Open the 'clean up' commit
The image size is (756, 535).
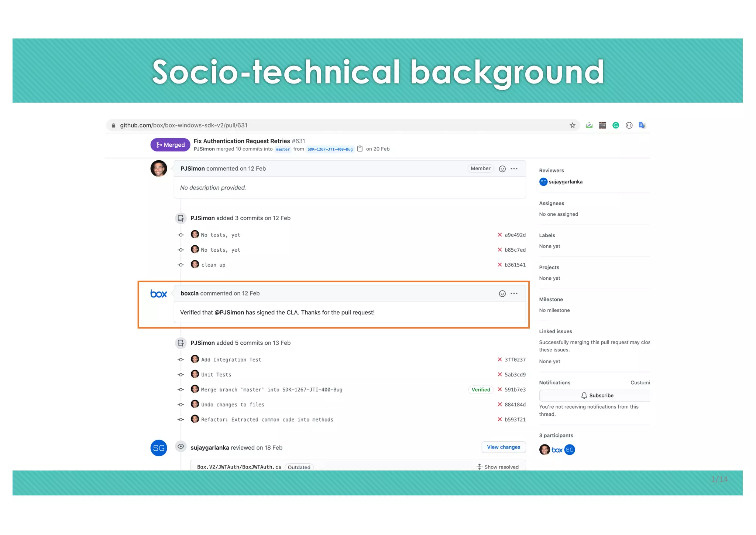pos(213,265)
